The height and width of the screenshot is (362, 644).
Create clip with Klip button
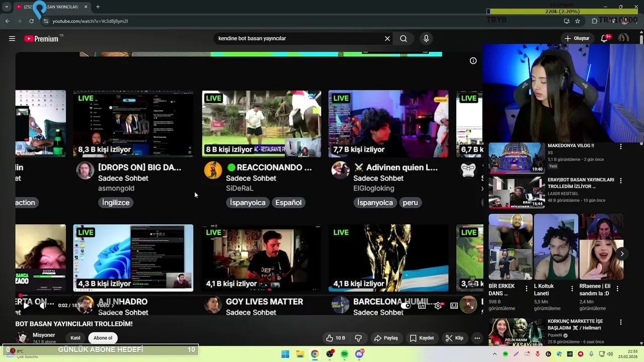point(454,338)
